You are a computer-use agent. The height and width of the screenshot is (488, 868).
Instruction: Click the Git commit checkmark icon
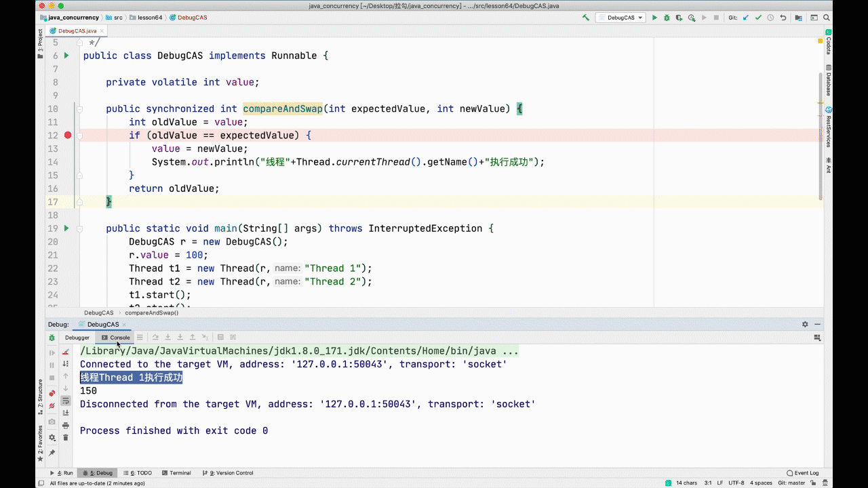tap(759, 18)
